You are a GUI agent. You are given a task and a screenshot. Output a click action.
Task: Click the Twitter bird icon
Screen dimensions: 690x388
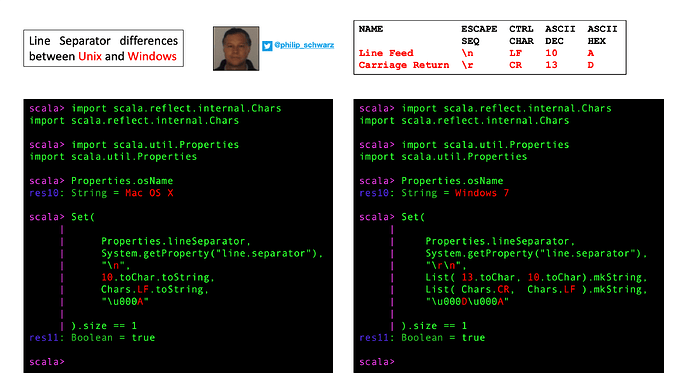267,46
